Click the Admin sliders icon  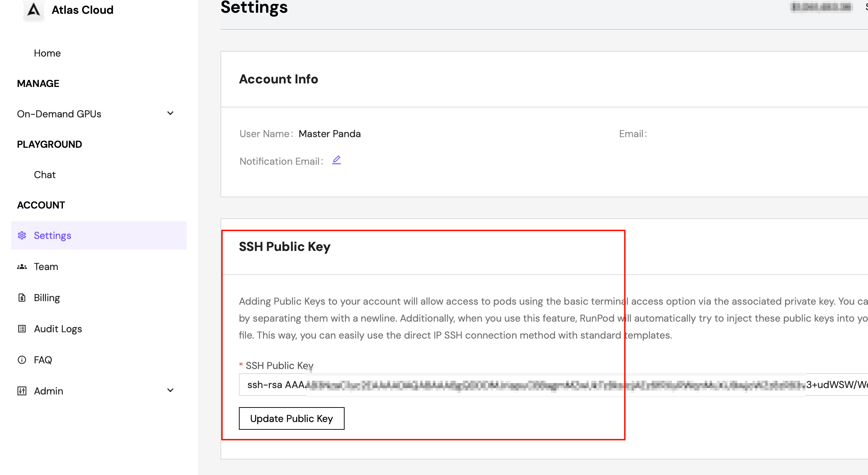tap(22, 391)
